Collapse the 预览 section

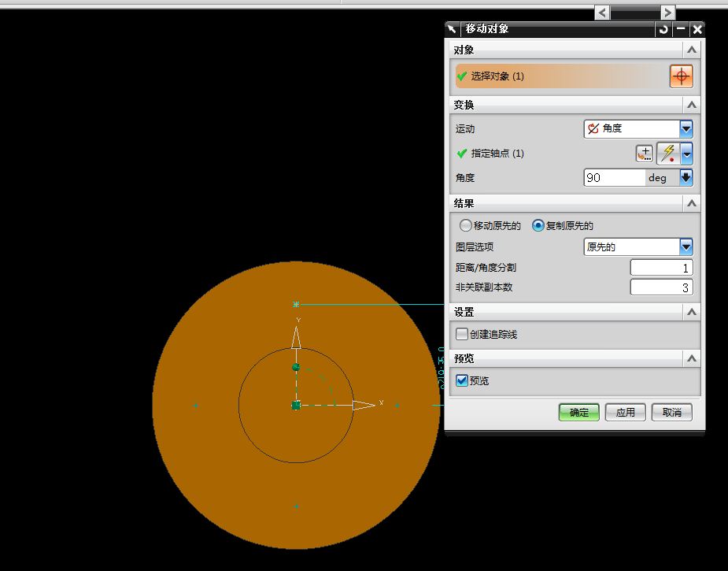click(692, 358)
